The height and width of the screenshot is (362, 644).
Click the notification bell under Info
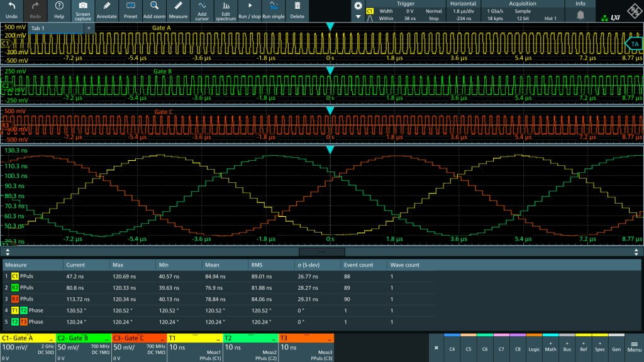[x=580, y=14]
